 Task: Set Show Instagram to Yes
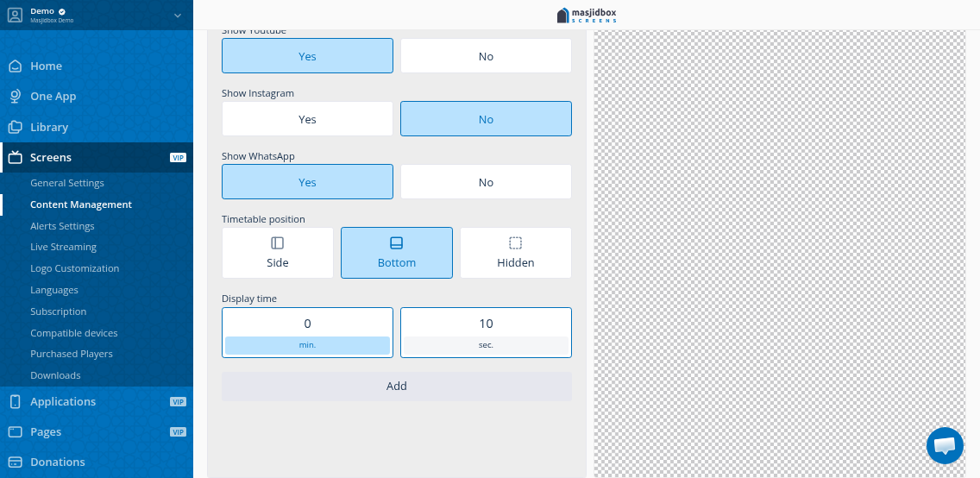(x=307, y=119)
